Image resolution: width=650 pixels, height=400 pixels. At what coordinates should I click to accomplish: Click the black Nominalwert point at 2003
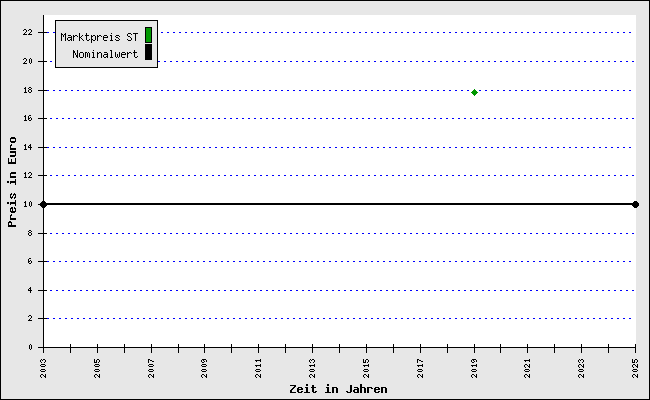coord(44,204)
